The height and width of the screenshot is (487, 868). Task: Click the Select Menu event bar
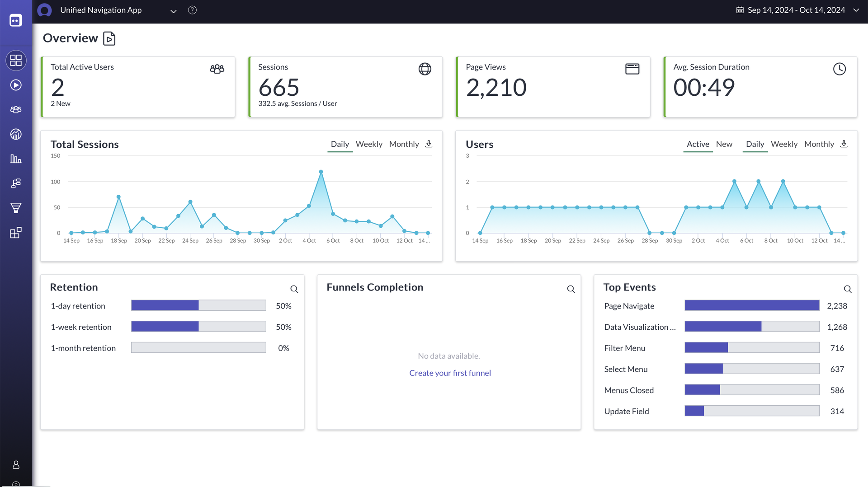pyautogui.click(x=752, y=369)
